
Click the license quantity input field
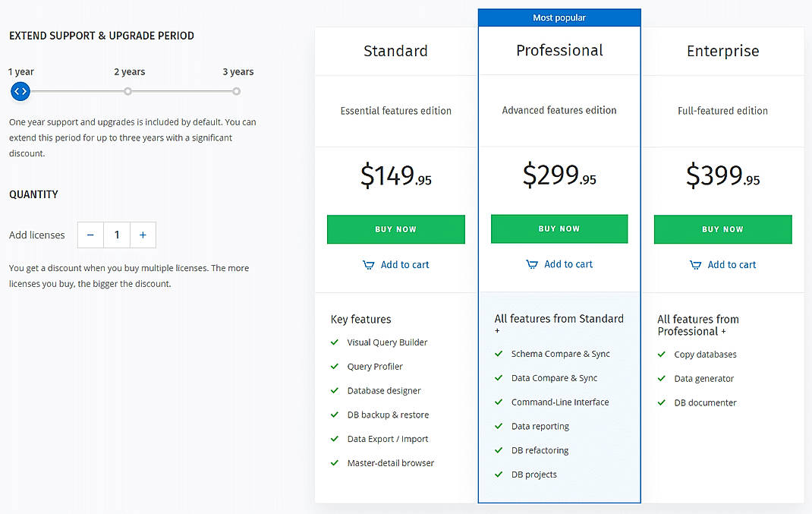[116, 235]
